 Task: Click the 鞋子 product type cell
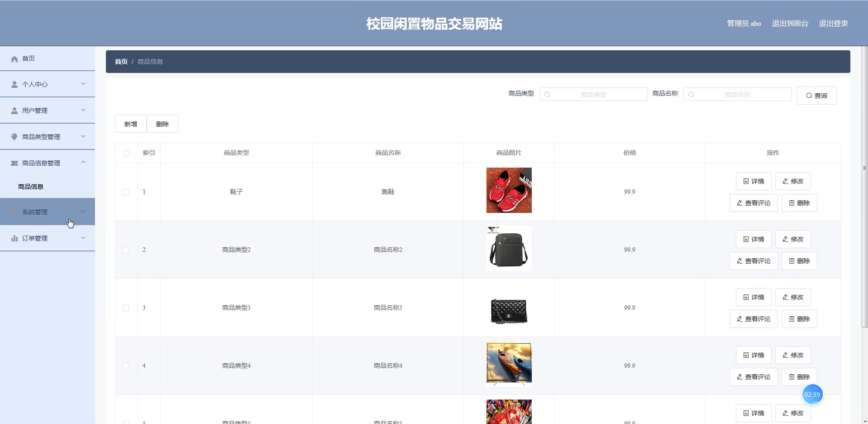[236, 192]
